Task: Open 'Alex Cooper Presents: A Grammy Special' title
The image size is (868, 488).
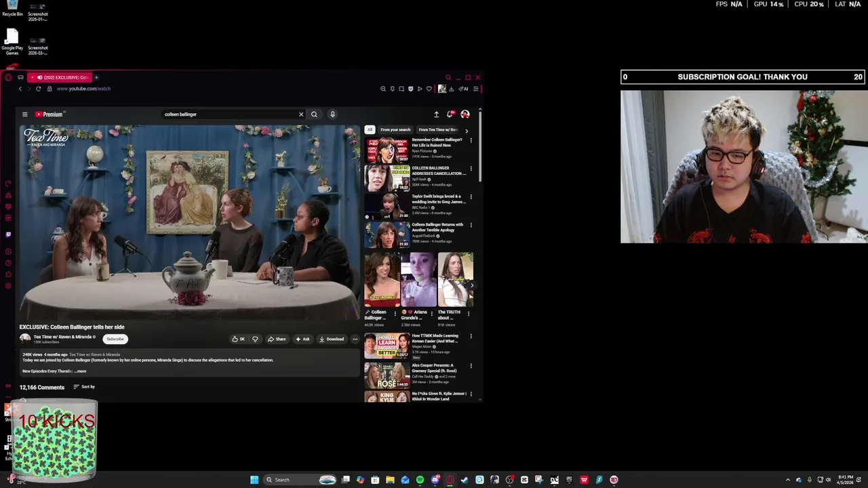Action: [435, 368]
